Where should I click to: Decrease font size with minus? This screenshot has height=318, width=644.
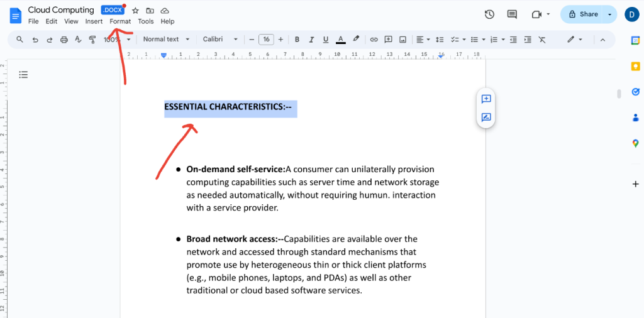[x=252, y=40]
